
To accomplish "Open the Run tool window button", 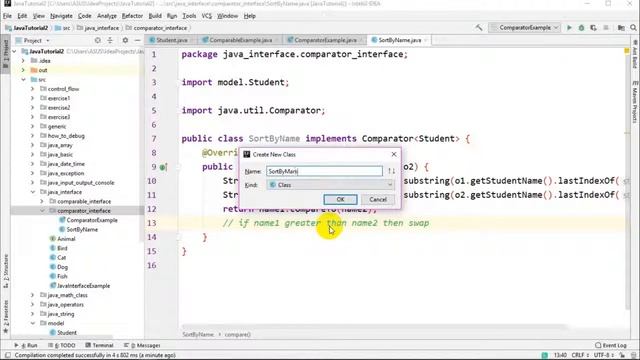I will point(26,345).
